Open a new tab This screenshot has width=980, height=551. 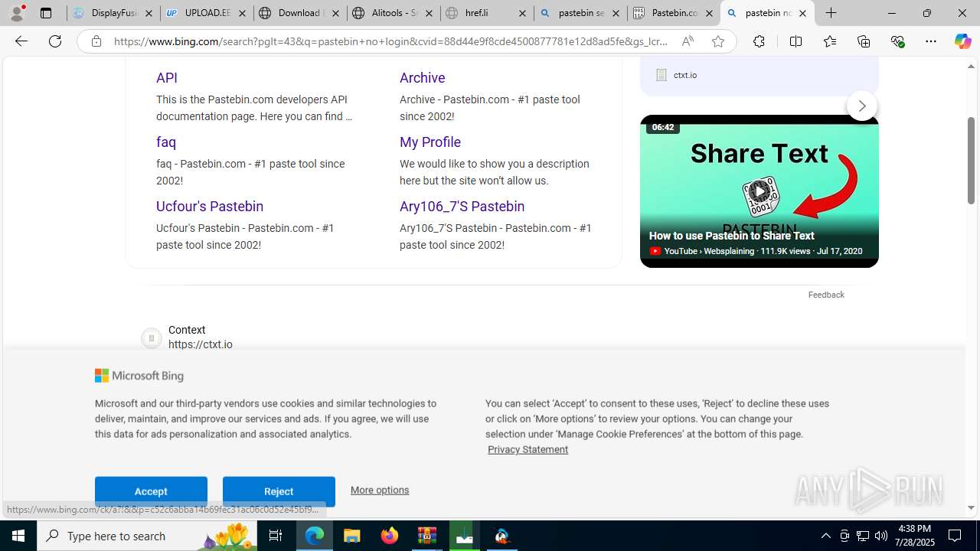(x=831, y=13)
